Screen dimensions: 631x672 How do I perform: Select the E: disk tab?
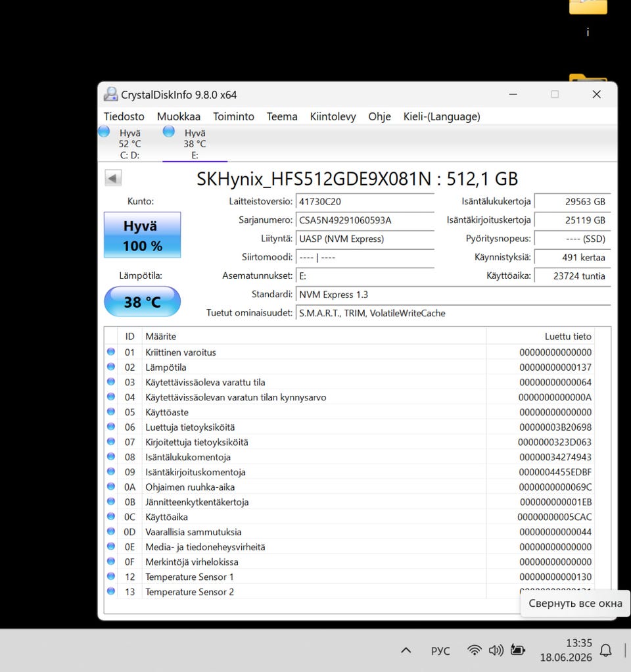click(x=195, y=143)
